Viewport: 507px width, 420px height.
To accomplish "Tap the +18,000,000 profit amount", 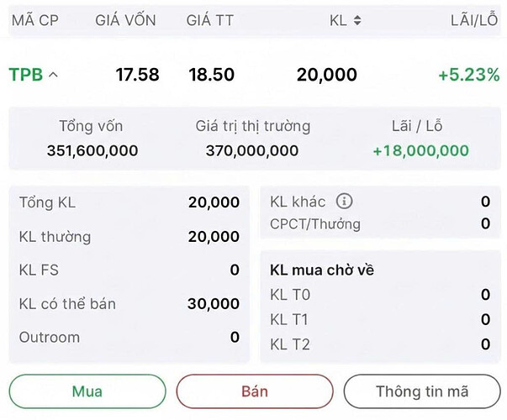I will [420, 151].
